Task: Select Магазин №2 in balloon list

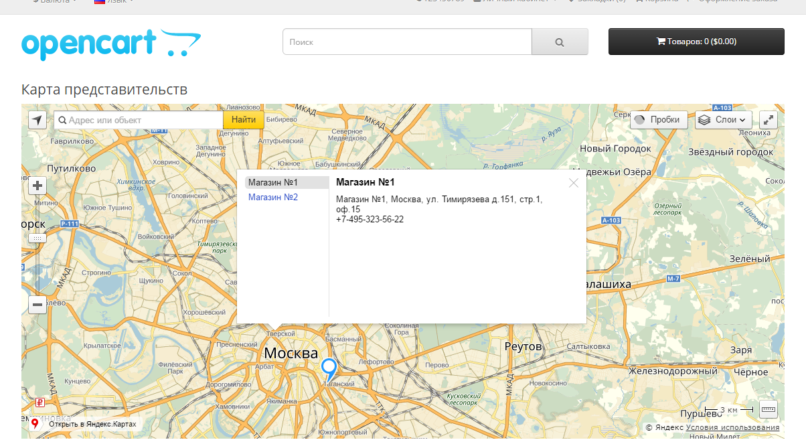Action: pyautogui.click(x=273, y=197)
